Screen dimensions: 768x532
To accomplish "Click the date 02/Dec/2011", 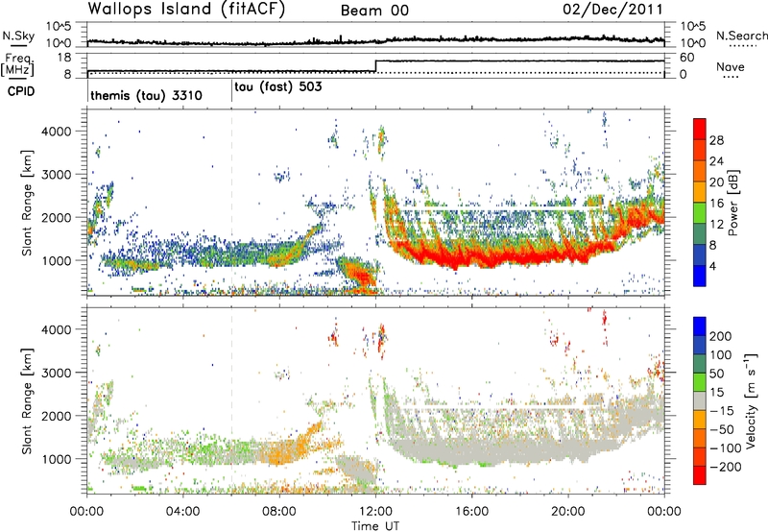I will (x=612, y=10).
